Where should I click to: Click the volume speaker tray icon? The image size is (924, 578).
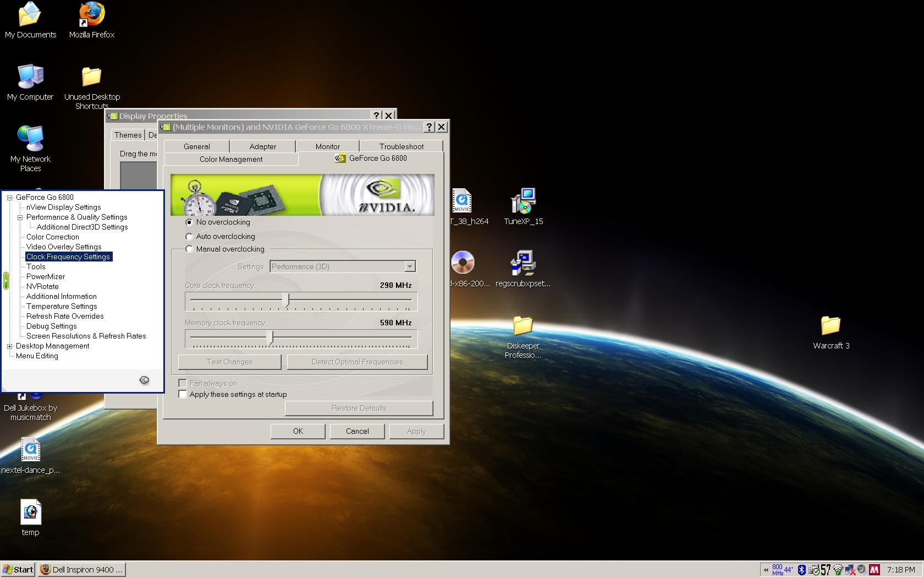tap(862, 570)
